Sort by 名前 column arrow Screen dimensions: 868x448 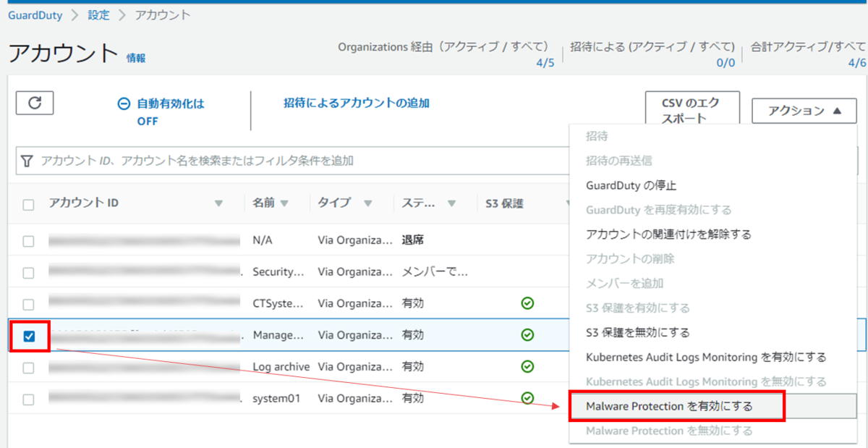click(284, 204)
